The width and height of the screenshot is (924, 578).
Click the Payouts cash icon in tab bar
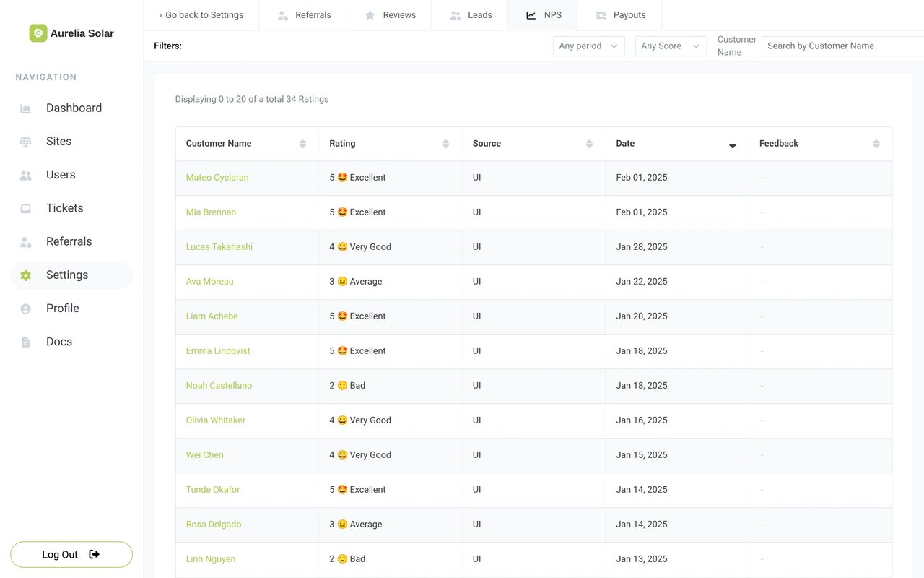pyautogui.click(x=601, y=15)
